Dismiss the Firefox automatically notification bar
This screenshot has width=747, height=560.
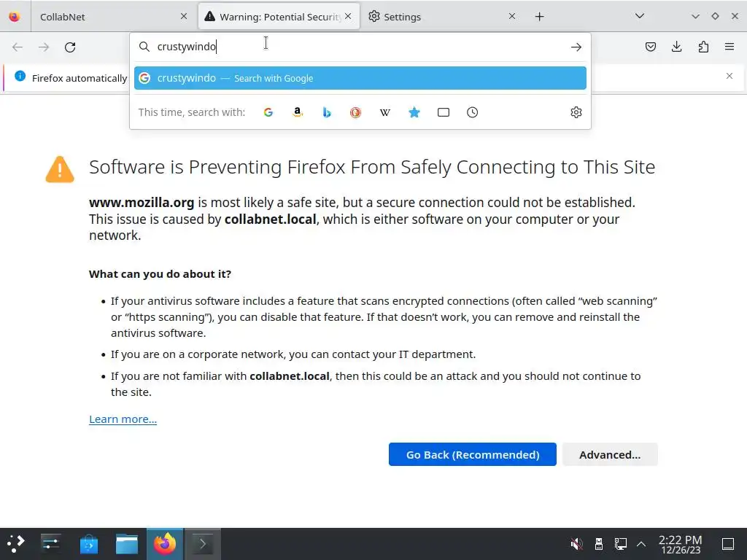(729, 76)
